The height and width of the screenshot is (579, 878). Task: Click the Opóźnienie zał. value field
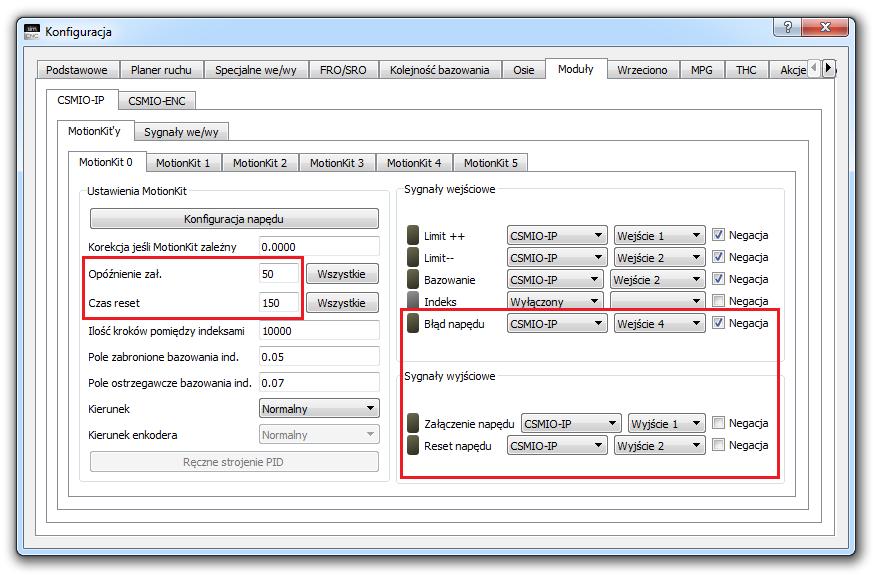[279, 274]
